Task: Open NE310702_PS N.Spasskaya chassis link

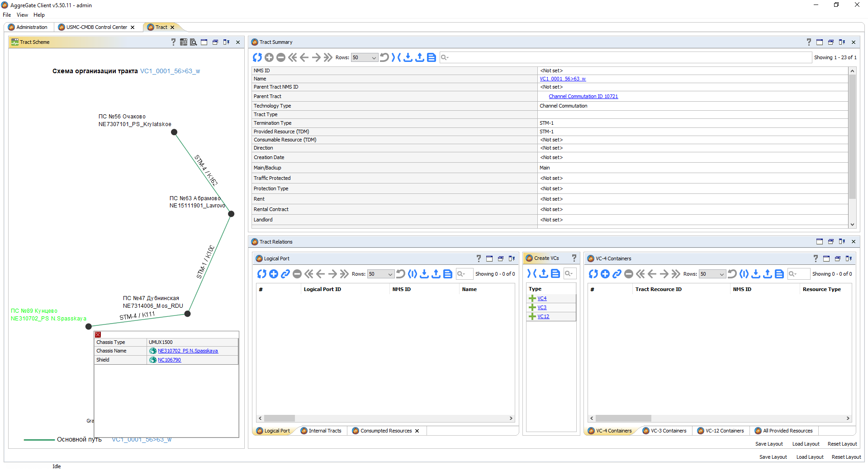Action: tap(188, 351)
